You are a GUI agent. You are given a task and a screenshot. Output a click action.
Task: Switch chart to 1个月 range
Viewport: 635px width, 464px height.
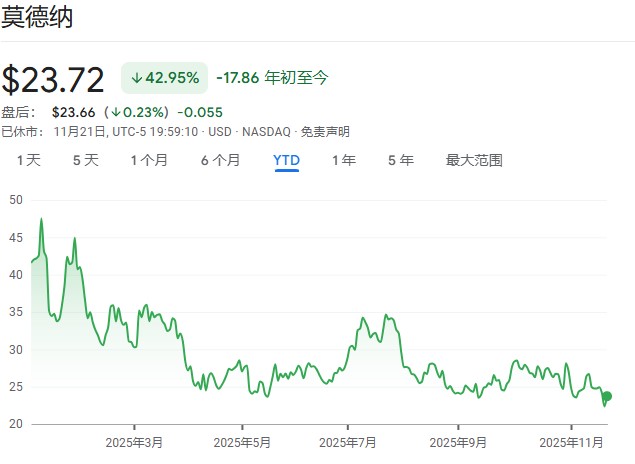[149, 160]
